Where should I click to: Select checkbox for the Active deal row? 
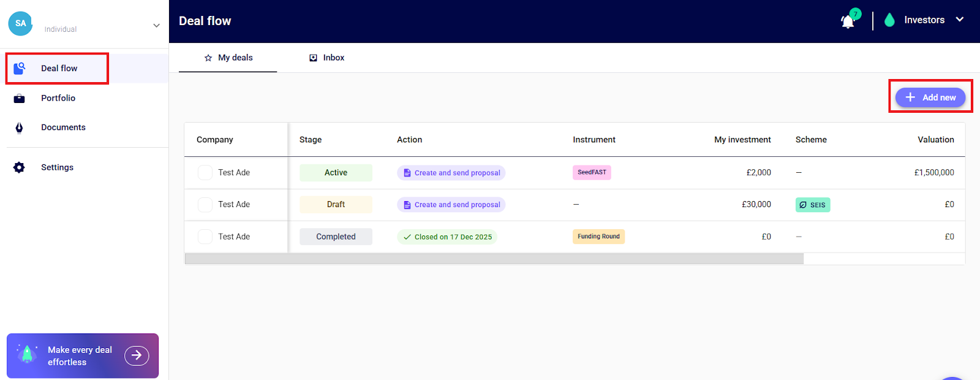205,173
